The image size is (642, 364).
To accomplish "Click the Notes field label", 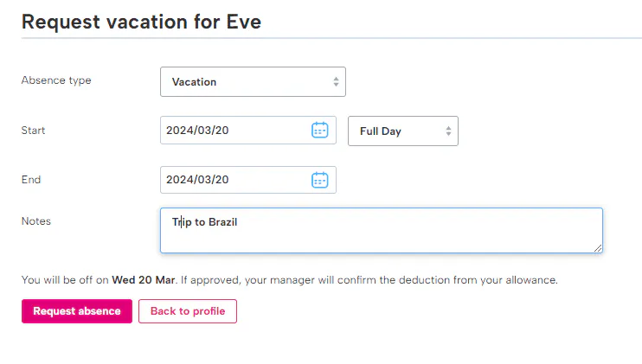I will coord(35,221).
